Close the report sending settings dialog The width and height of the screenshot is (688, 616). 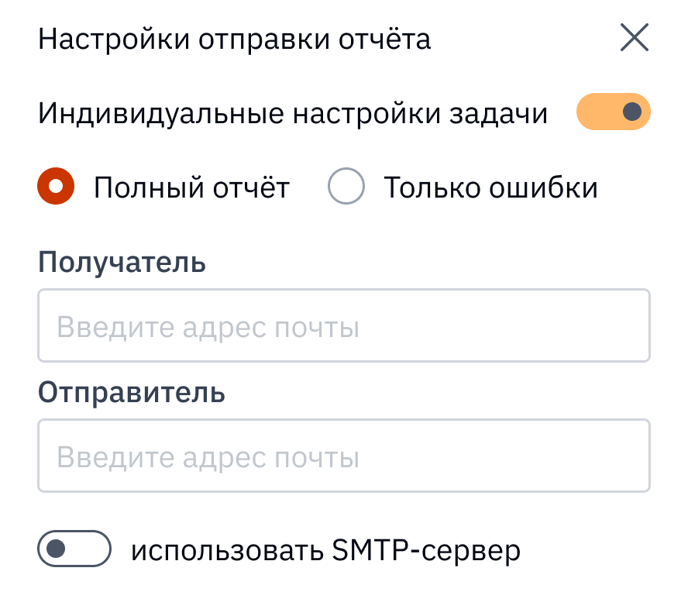(x=635, y=36)
